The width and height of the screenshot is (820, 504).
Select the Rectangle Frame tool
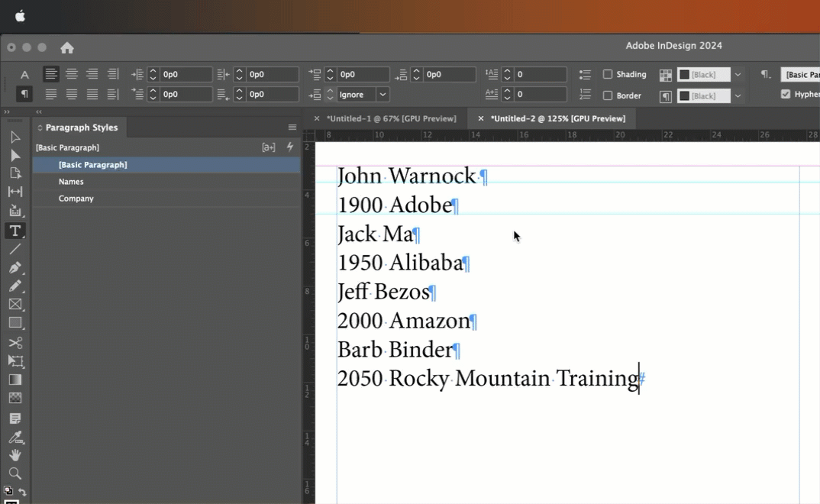15,304
